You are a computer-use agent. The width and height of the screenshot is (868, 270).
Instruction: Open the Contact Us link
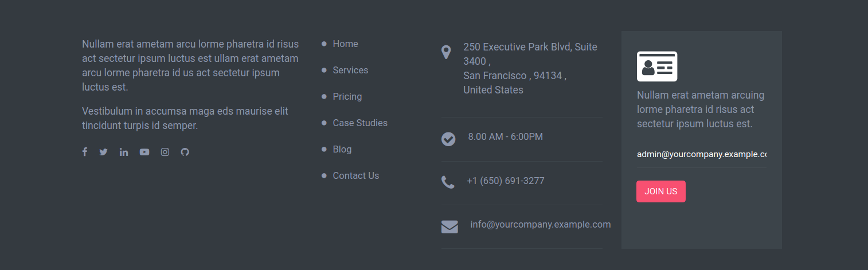coord(356,175)
